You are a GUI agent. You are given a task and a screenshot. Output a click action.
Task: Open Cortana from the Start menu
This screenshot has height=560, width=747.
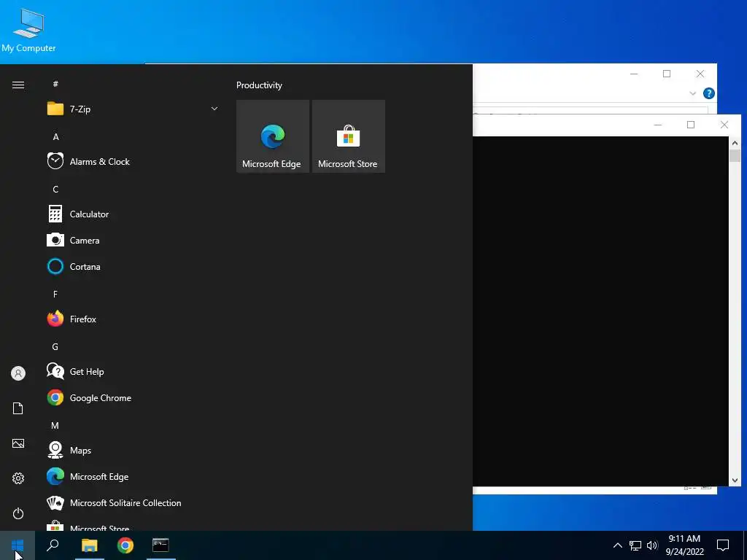(x=133, y=267)
